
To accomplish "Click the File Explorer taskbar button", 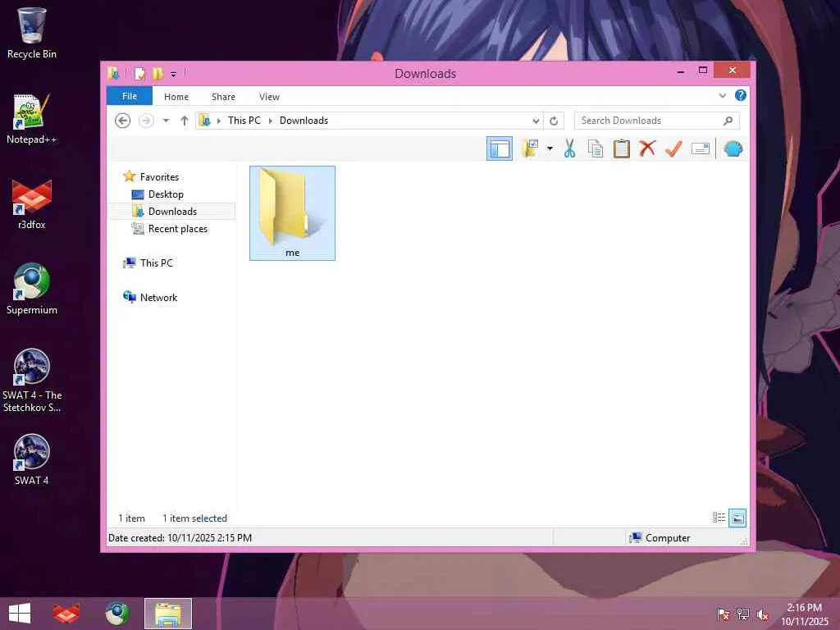I will click(x=167, y=614).
